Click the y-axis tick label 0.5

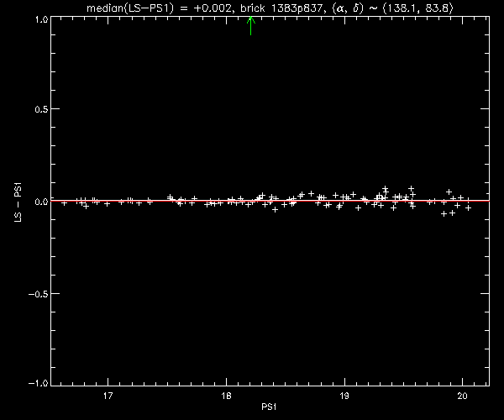click(x=41, y=109)
